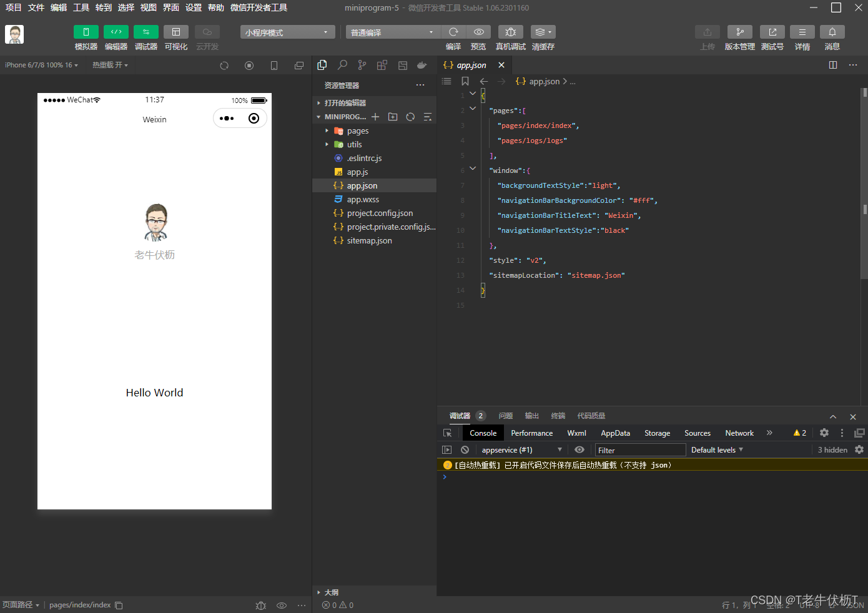Open the project.config.json file
The width and height of the screenshot is (868, 613).
pyautogui.click(x=374, y=213)
